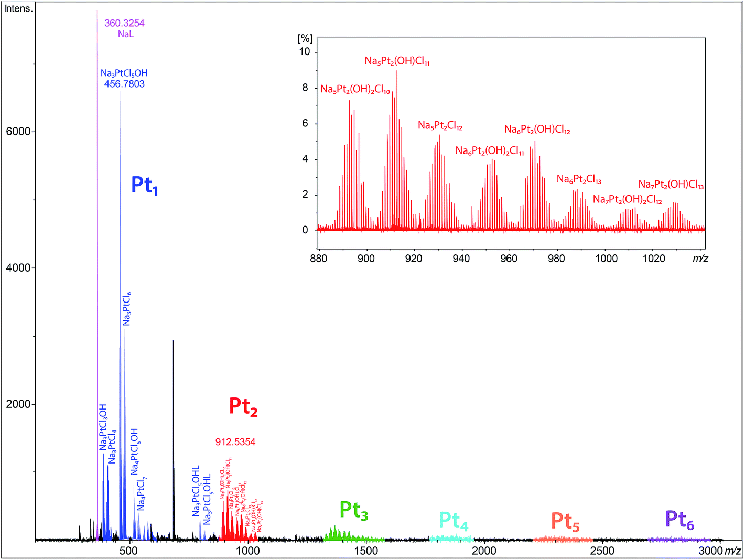Click inset label Na6Pt2Cl13
Viewport: 745px width, 560px height.
click(579, 179)
